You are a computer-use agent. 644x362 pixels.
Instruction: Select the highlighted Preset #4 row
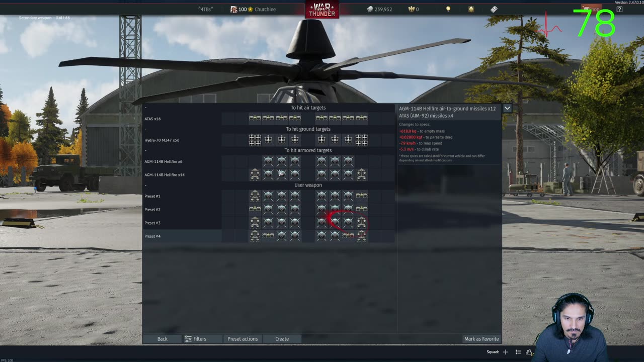pyautogui.click(x=269, y=236)
